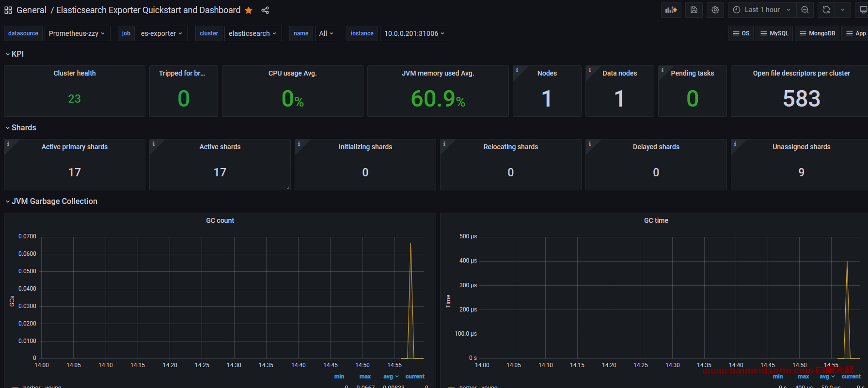Zoom out the time range
This screenshot has height=388, width=868.
pos(805,10)
